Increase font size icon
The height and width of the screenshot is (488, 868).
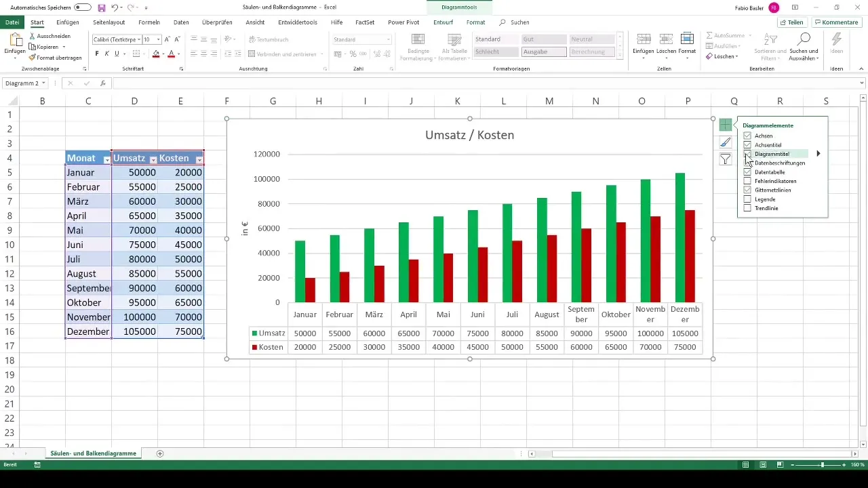tap(168, 39)
